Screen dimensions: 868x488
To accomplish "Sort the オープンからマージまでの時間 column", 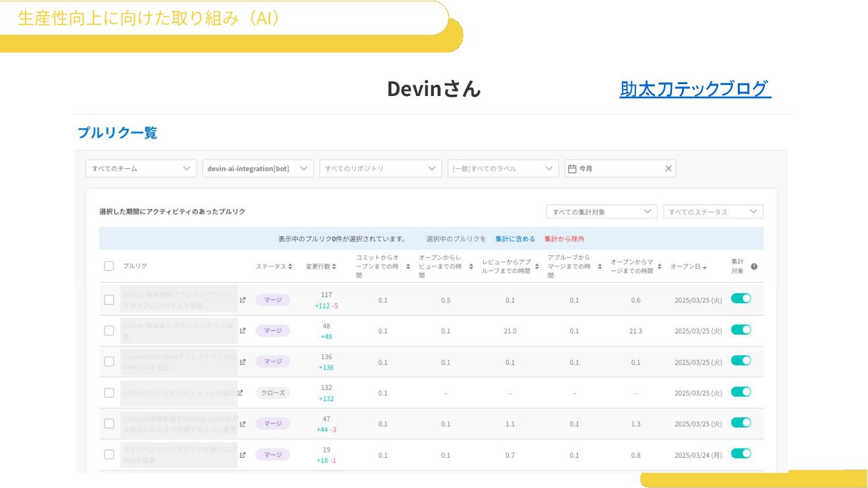I will click(660, 266).
